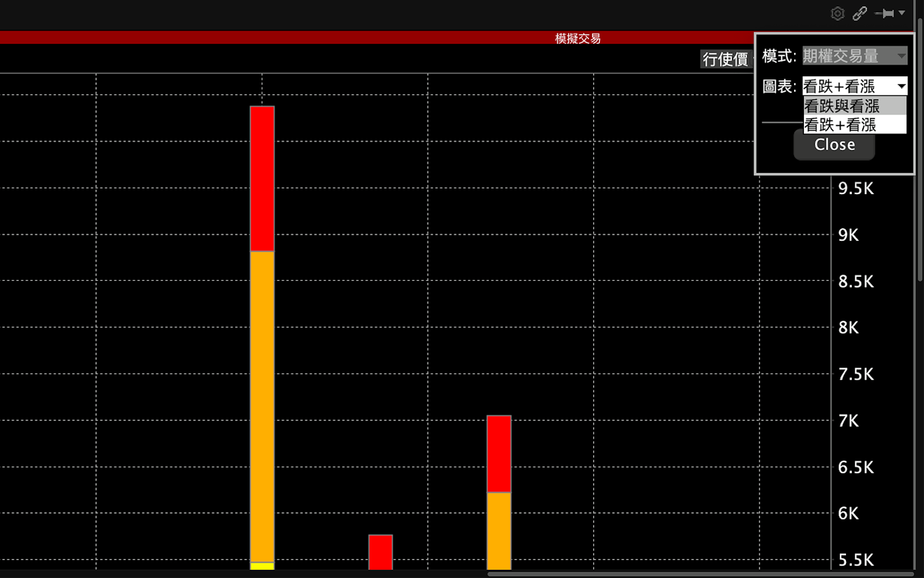
Task: Click the tallest bar's orange segment
Action: point(262,407)
